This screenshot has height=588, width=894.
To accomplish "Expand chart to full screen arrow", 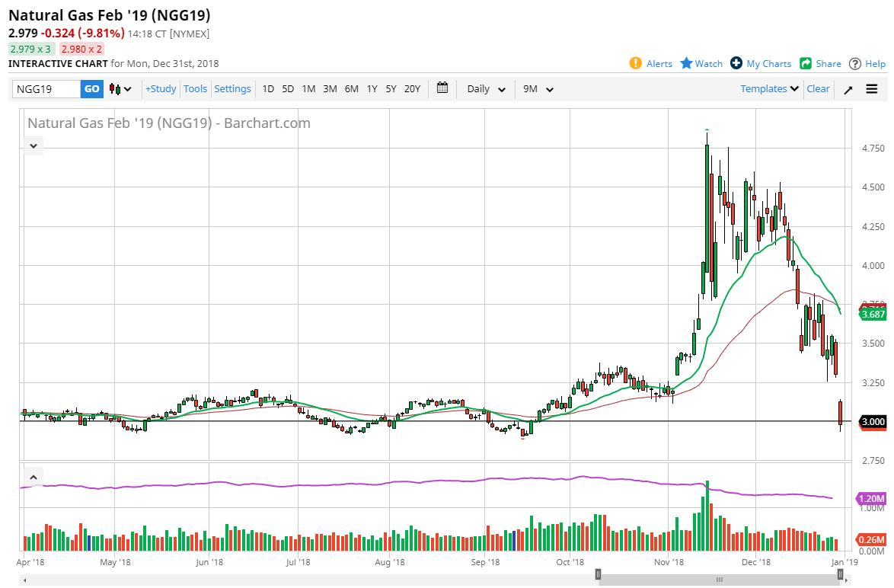I will pos(848,89).
